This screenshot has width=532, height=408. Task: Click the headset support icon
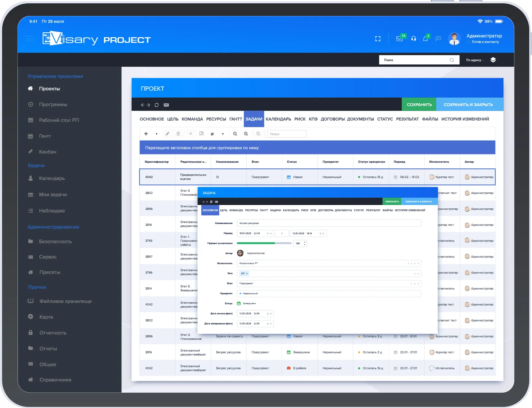tap(413, 39)
